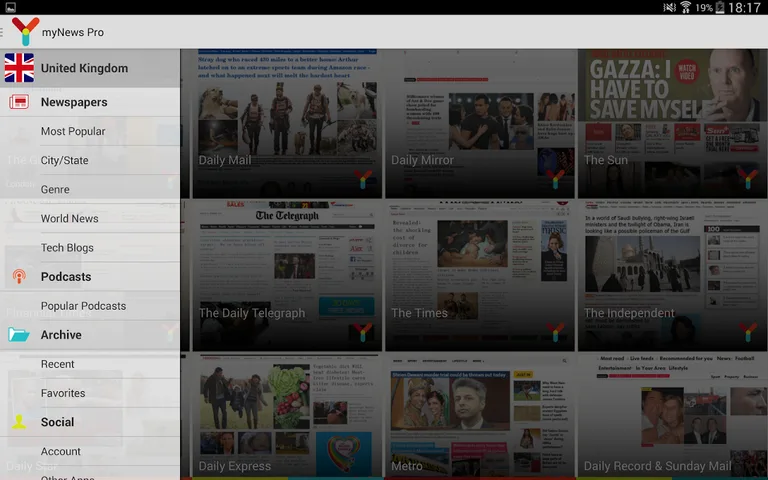The width and height of the screenshot is (768, 480).
Task: Tap the Y logo badge on The Daily Telegraph
Action: (363, 332)
